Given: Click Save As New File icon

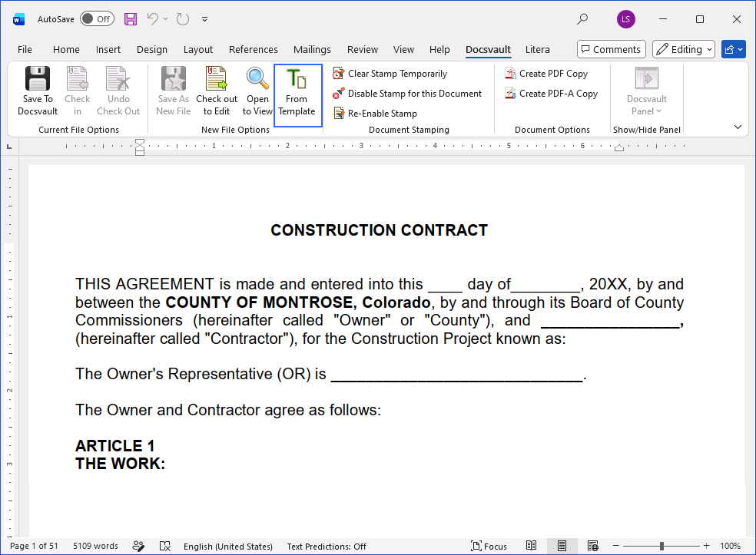Looking at the screenshot, I should point(173,78).
